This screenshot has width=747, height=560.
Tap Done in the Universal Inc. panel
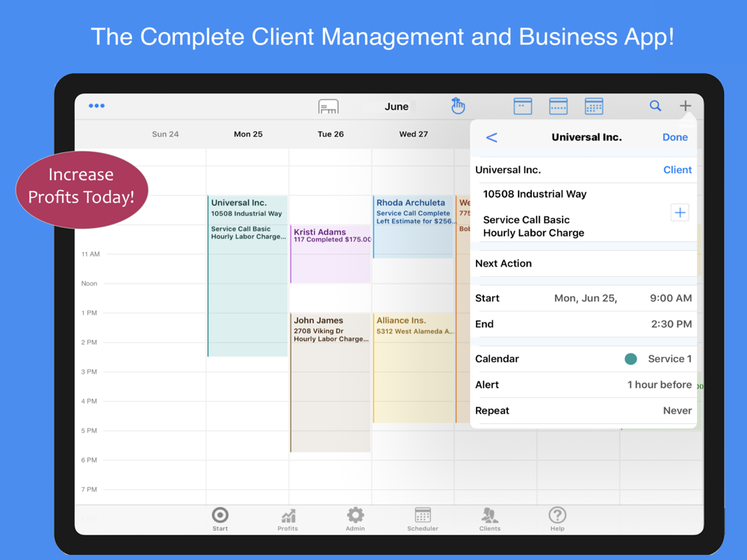click(x=675, y=137)
